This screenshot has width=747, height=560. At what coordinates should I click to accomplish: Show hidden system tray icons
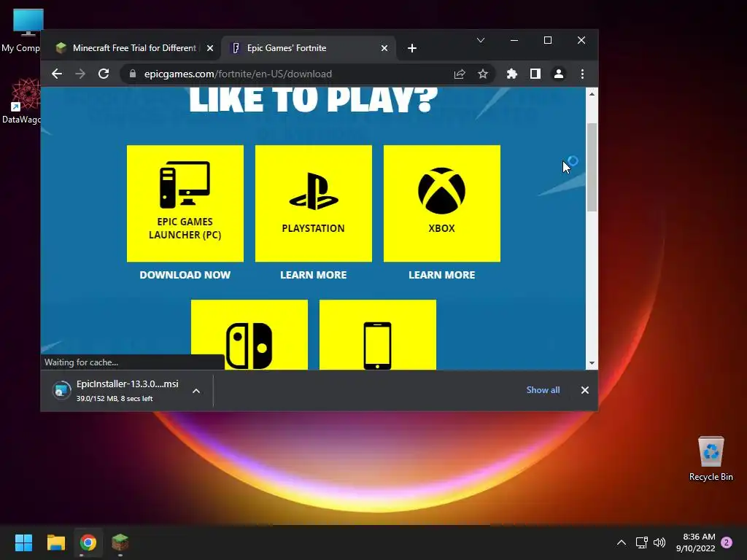(x=622, y=542)
